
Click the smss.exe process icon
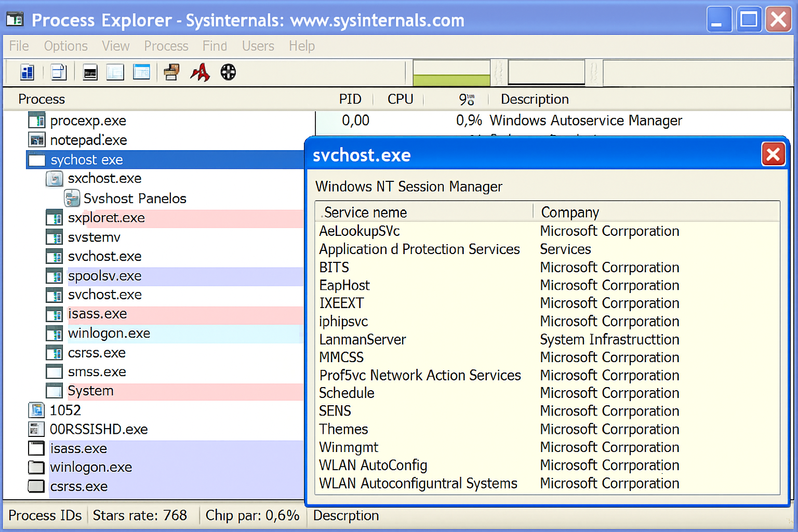click(55, 372)
